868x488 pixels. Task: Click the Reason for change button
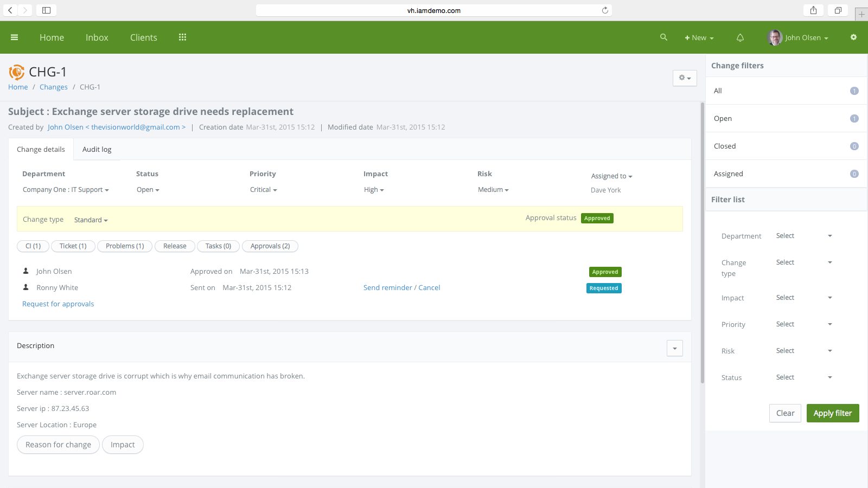[58, 445]
